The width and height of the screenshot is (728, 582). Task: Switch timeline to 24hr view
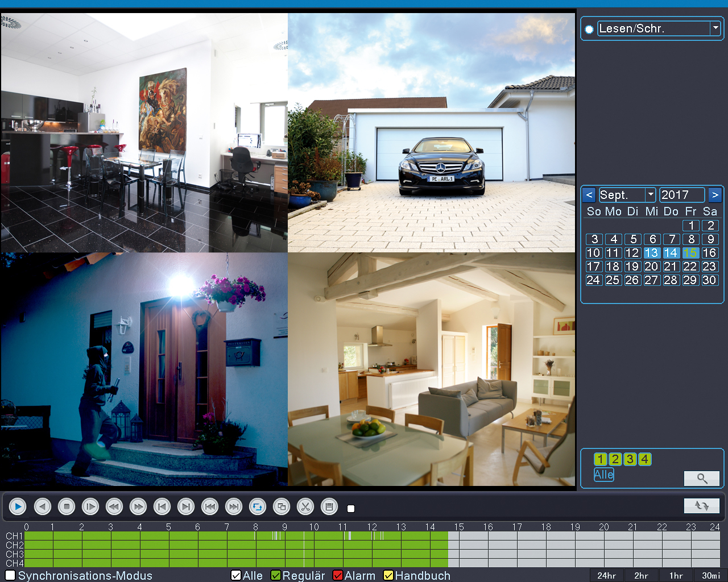point(607,576)
